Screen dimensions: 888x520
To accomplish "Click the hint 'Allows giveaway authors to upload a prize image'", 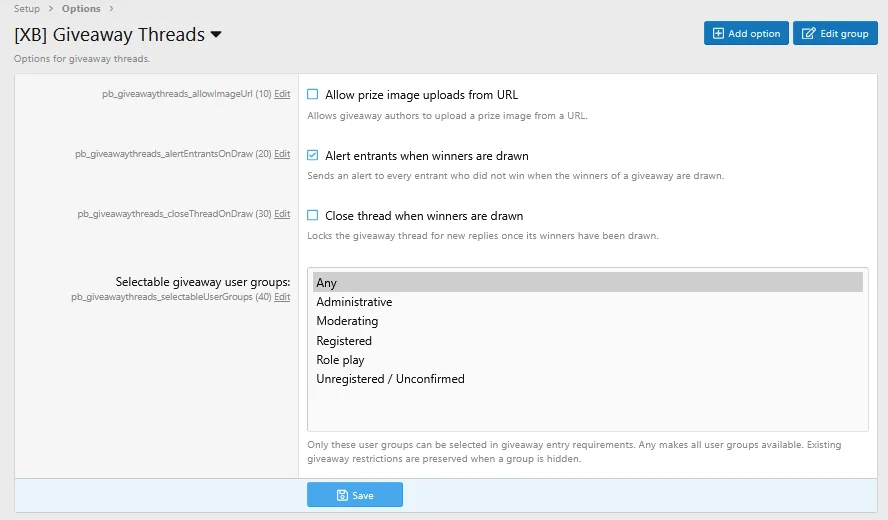I will click(x=447, y=116).
